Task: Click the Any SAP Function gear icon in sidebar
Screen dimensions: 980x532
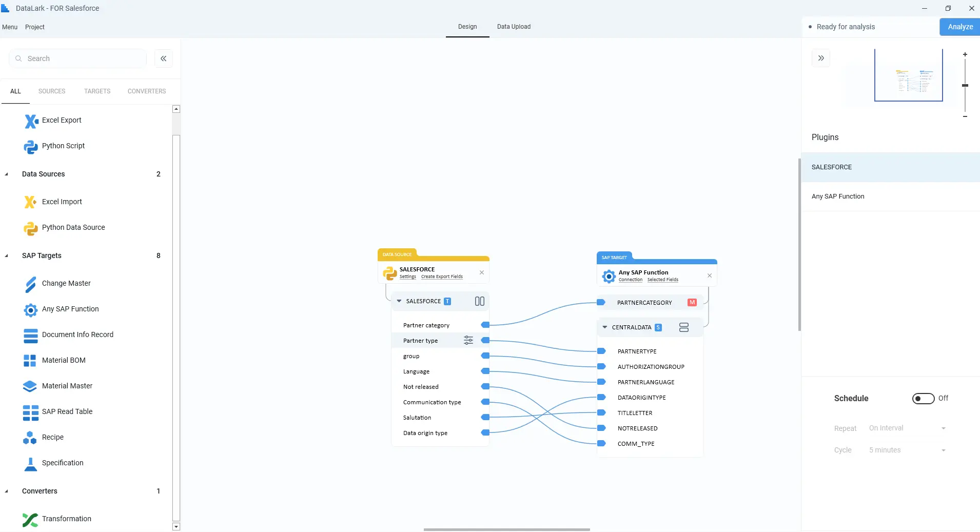Action: click(31, 309)
